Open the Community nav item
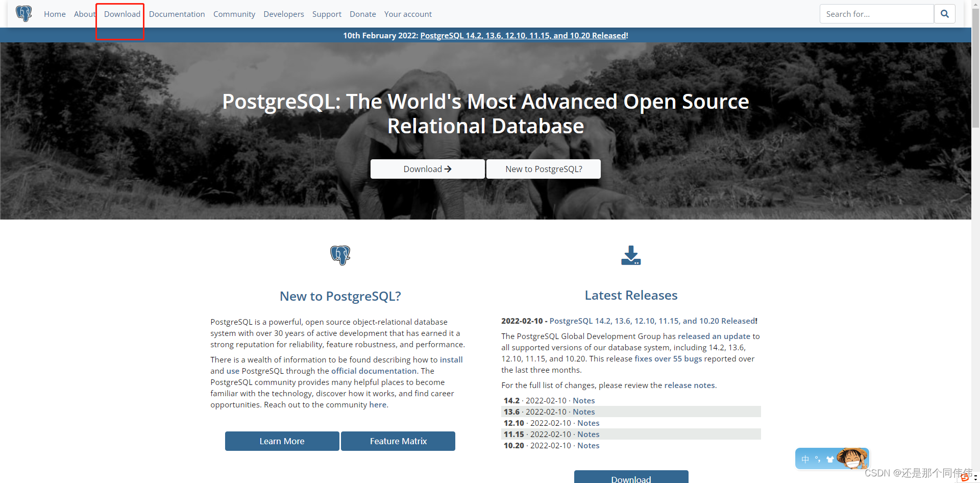Screen dimensions: 980x483 point(234,14)
